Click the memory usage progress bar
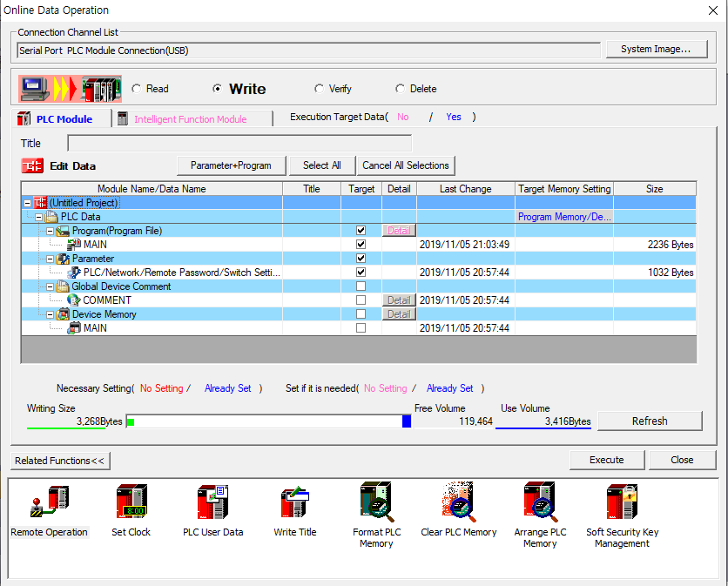 pyautogui.click(x=269, y=421)
